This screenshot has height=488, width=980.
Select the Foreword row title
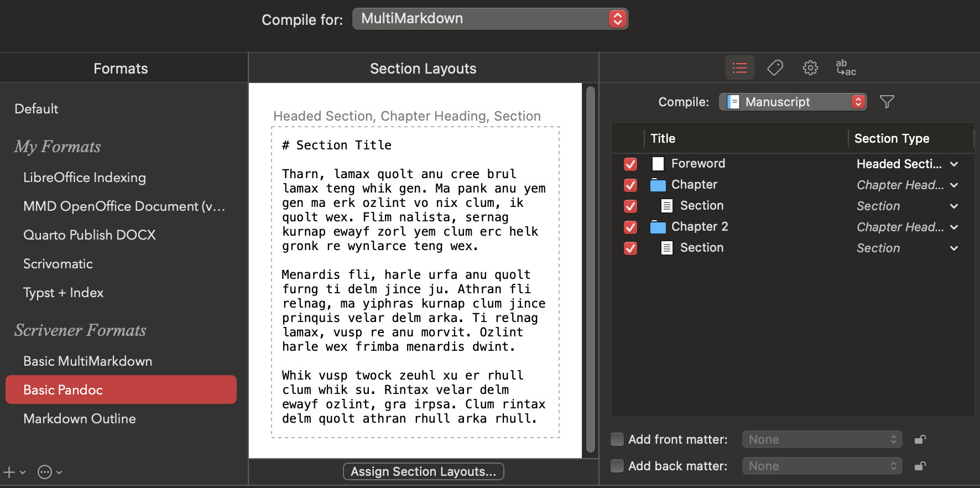698,164
